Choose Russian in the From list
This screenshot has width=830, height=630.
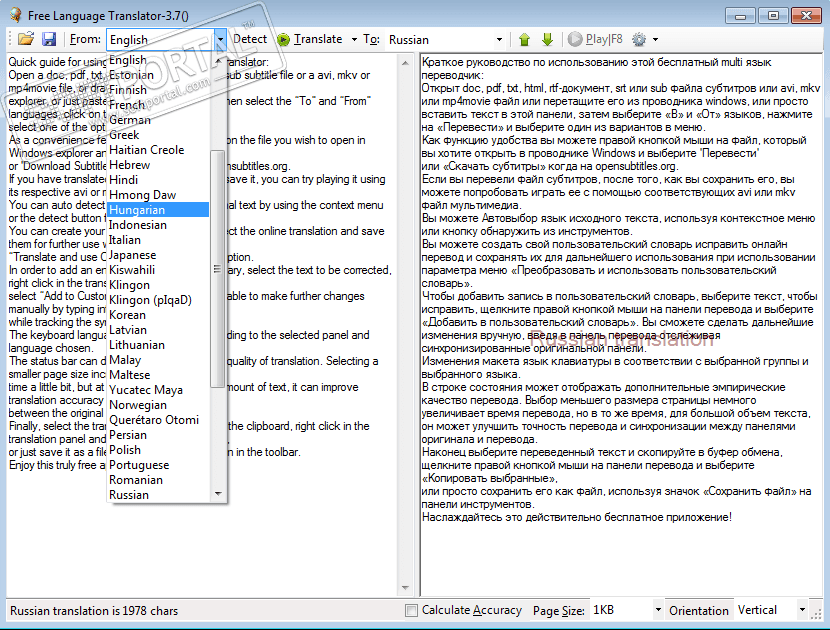tap(158, 495)
